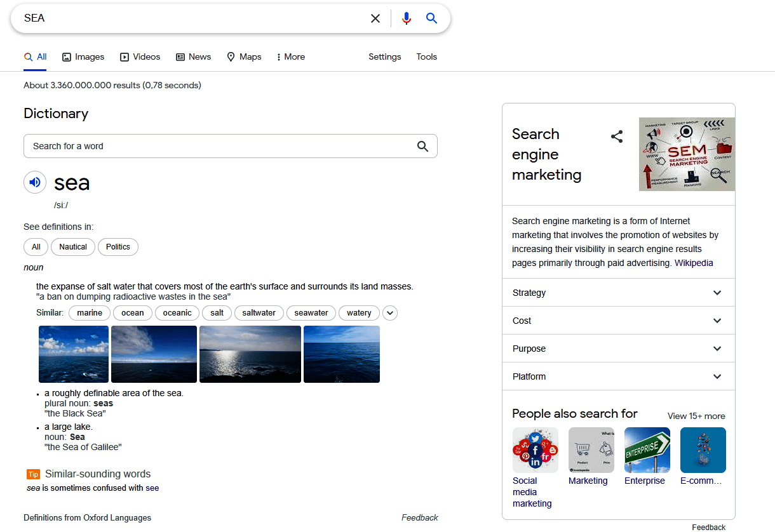Image resolution: width=775 pixels, height=532 pixels.
Task: Select the All definitions filter chip
Action: 36,247
